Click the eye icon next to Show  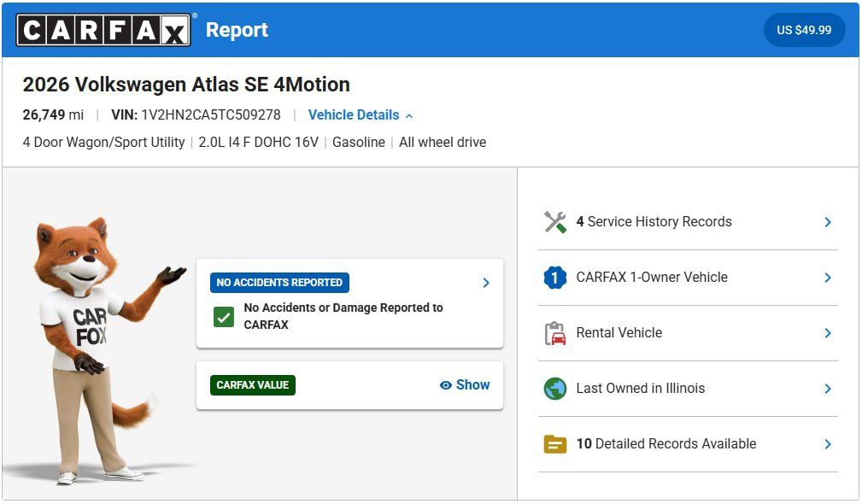[445, 385]
